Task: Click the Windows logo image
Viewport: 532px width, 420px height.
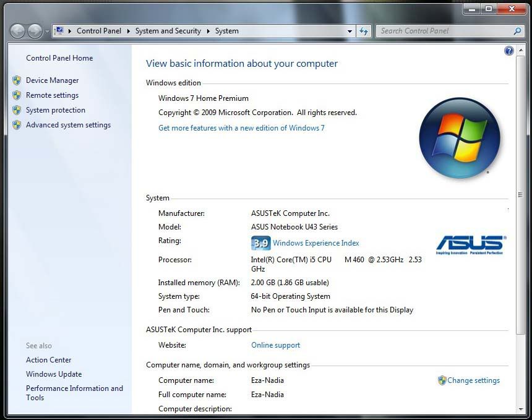Action: [x=460, y=138]
